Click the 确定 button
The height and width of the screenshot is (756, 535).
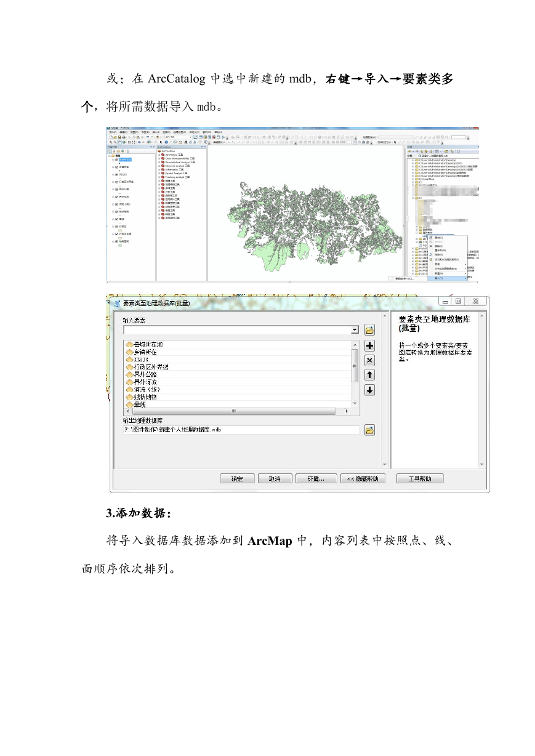[x=237, y=478]
